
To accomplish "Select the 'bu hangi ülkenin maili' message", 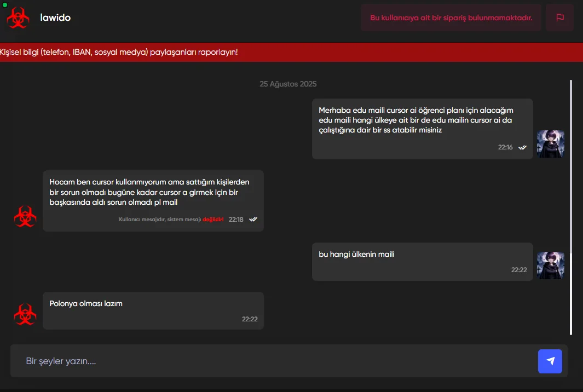I will point(423,262).
